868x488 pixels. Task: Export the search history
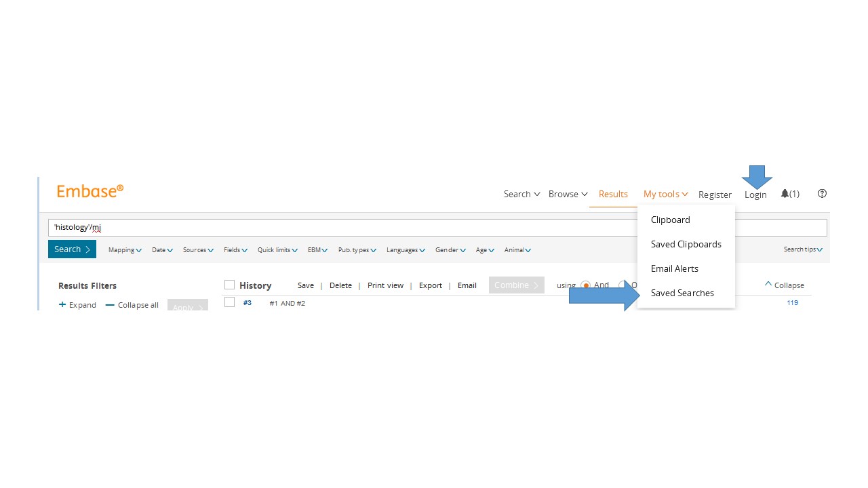430,285
